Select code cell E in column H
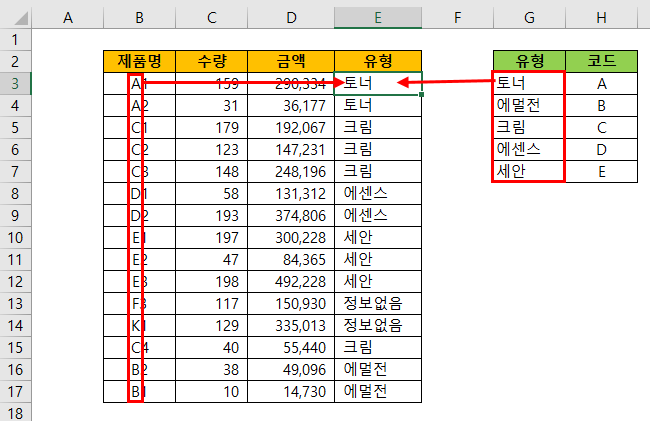 click(x=601, y=172)
